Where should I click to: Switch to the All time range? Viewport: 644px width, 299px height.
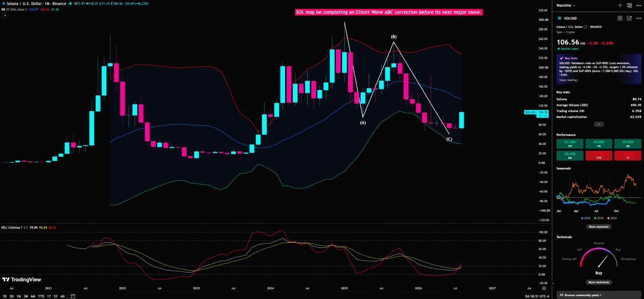(x=62, y=296)
